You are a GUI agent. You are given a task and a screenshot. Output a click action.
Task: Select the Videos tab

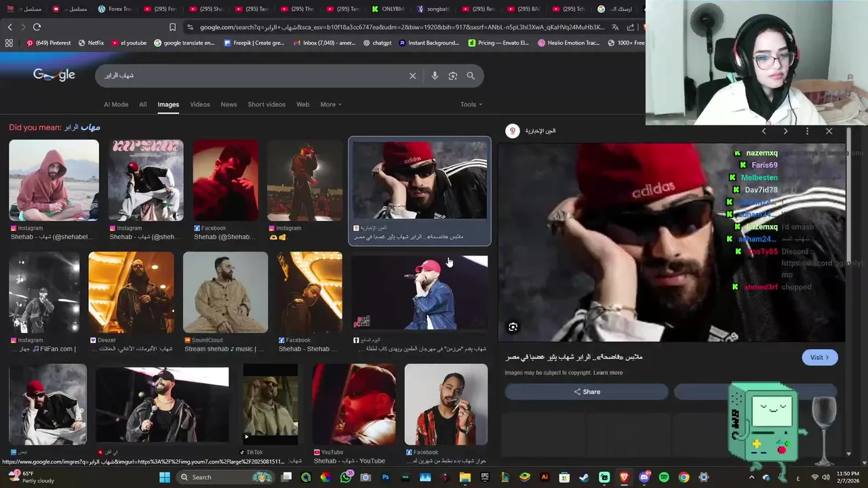tap(200, 104)
